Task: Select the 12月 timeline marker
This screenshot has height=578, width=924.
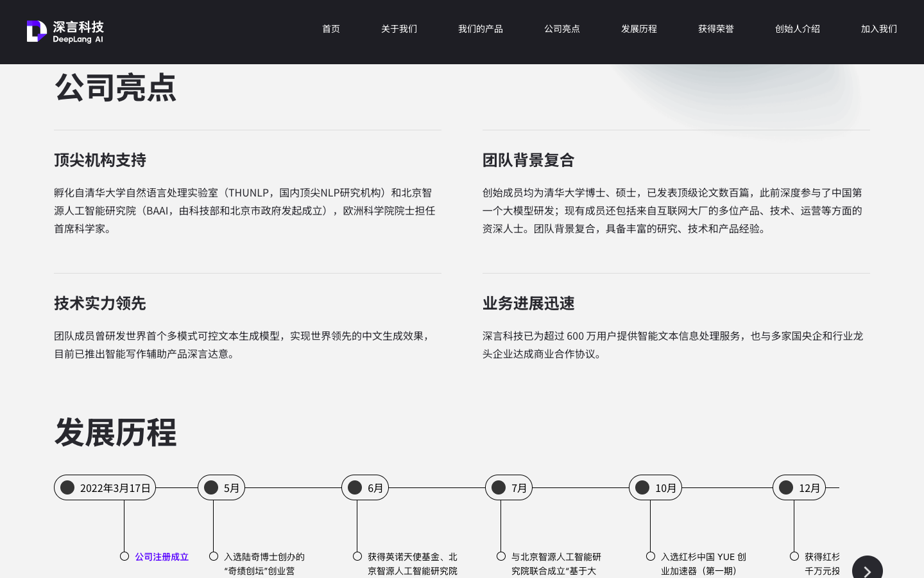Action: (799, 487)
